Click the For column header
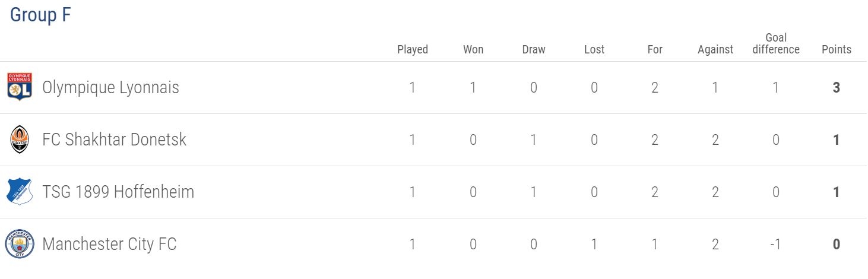This screenshot has width=868, height=279. (x=655, y=49)
